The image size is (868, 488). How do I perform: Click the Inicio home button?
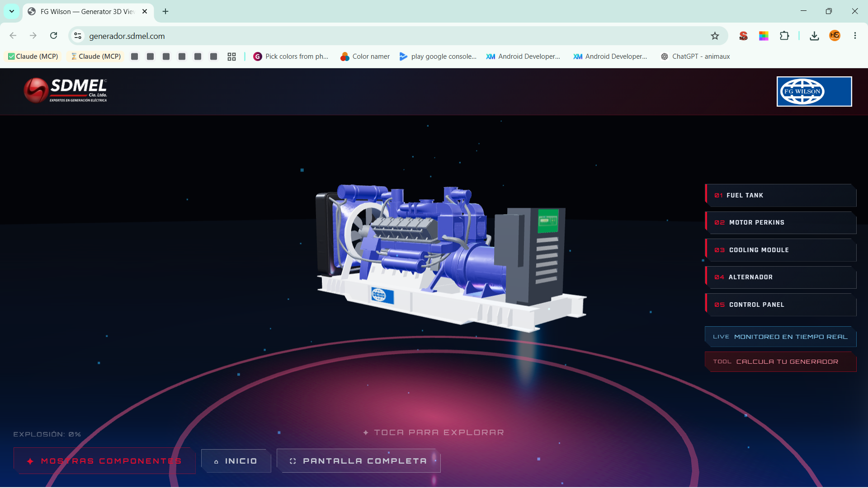(236, 461)
